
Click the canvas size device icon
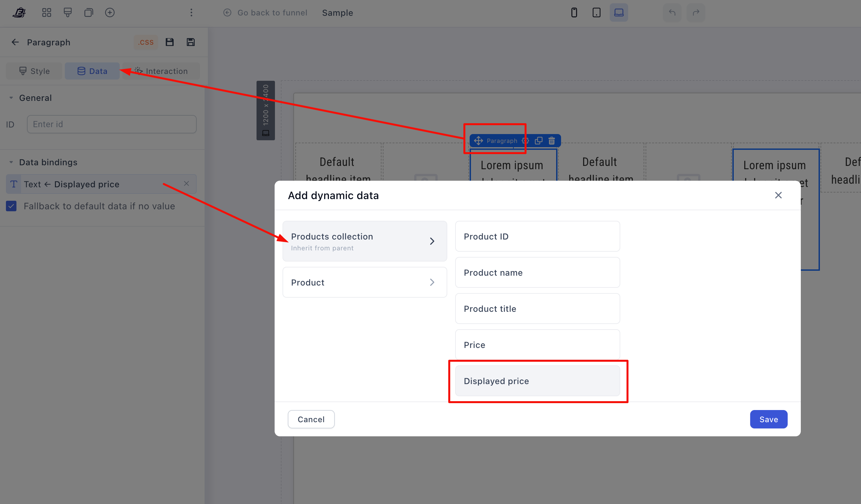click(266, 133)
